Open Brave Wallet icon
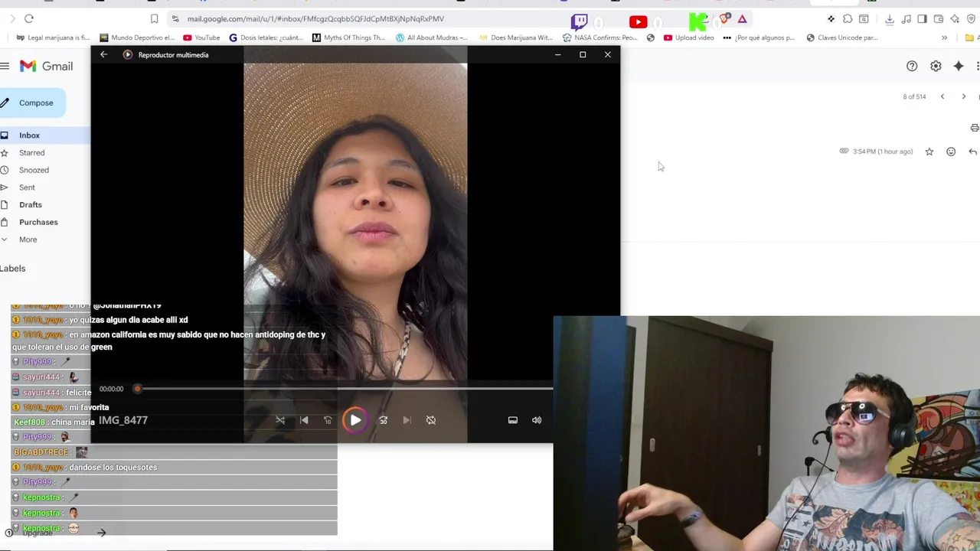980x551 pixels. [x=939, y=18]
